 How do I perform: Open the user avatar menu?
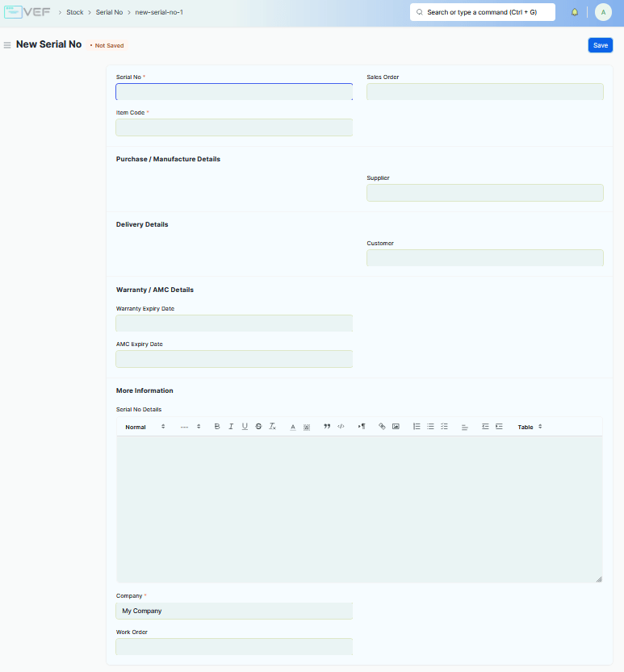pos(603,12)
